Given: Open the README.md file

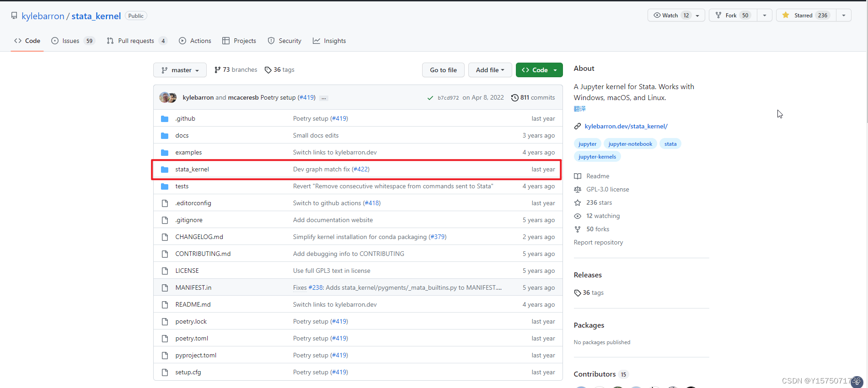Looking at the screenshot, I should pyautogui.click(x=193, y=305).
